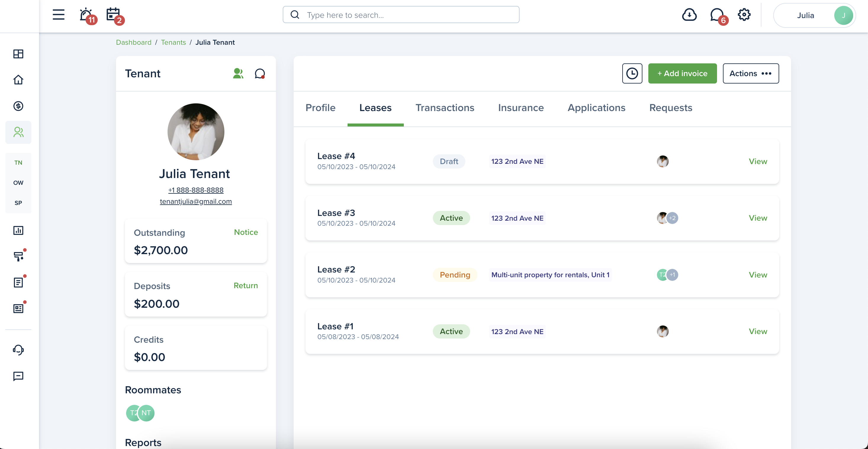The image size is (868, 449).
Task: Click the reports bar-chart icon in sidebar
Action: (18, 230)
